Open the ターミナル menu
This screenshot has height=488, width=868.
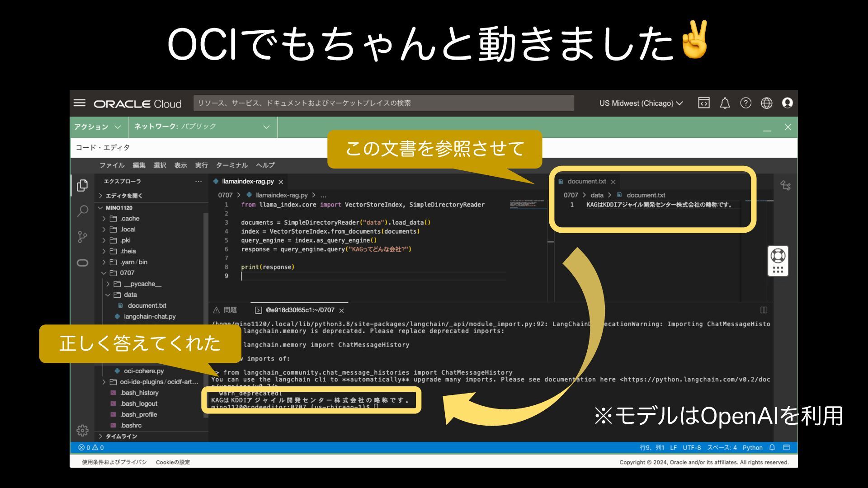click(x=231, y=165)
